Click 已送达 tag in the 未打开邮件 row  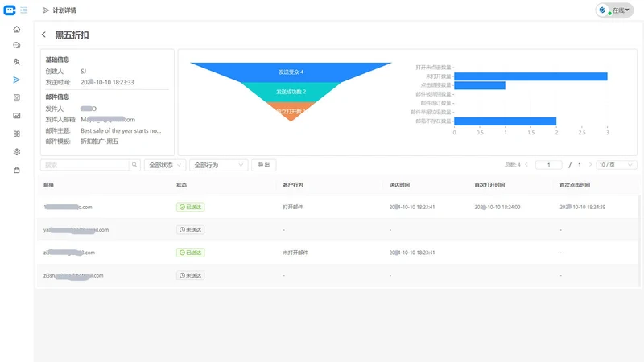pos(191,253)
